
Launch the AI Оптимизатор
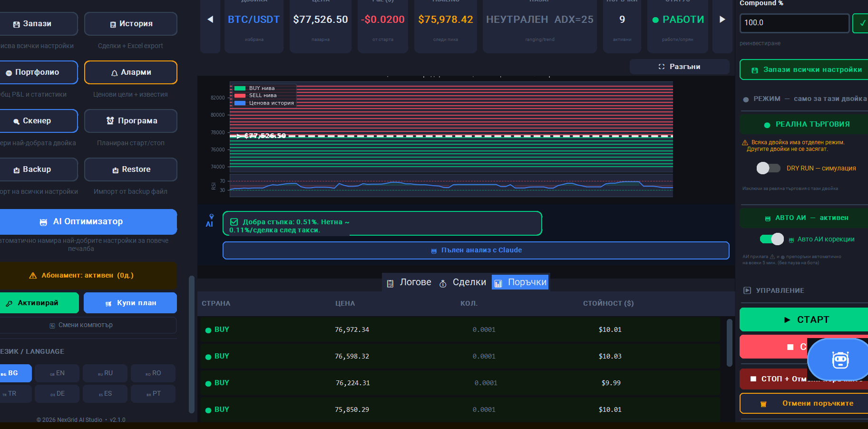pos(88,222)
